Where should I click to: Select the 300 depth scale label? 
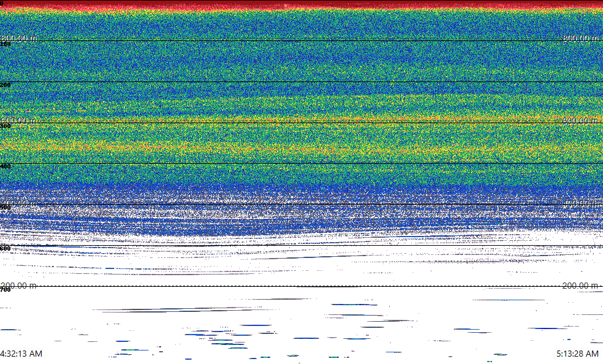(6, 126)
